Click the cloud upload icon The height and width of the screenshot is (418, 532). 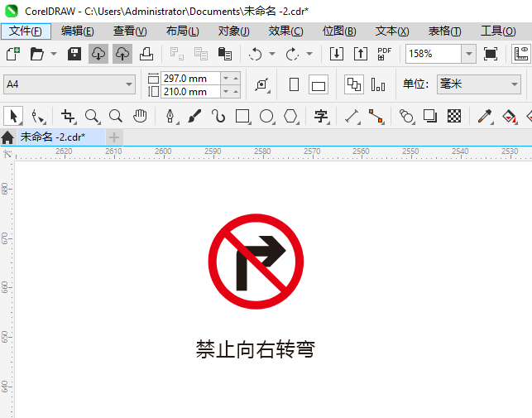[122, 54]
